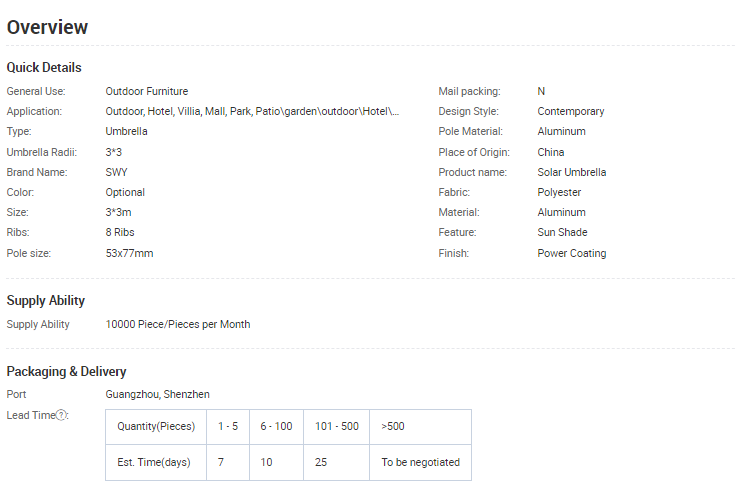
Task: Click the Supply Ability section heading
Action: (x=46, y=300)
